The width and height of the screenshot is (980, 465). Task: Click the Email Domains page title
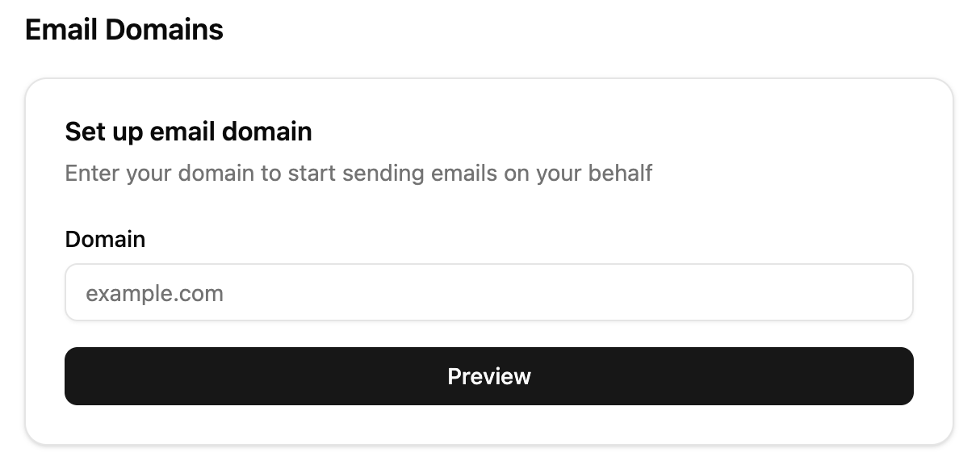click(x=124, y=29)
